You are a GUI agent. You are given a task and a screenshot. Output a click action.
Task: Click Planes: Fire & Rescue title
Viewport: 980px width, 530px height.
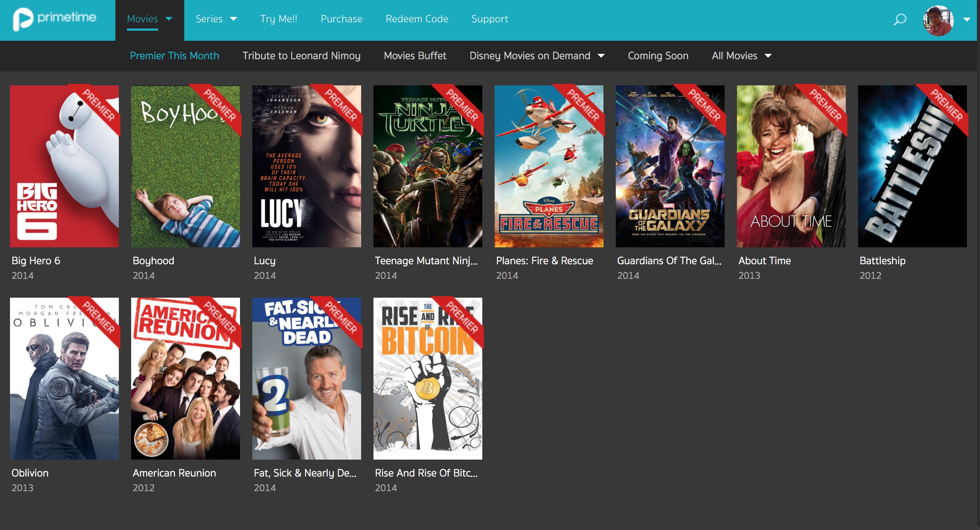(545, 261)
